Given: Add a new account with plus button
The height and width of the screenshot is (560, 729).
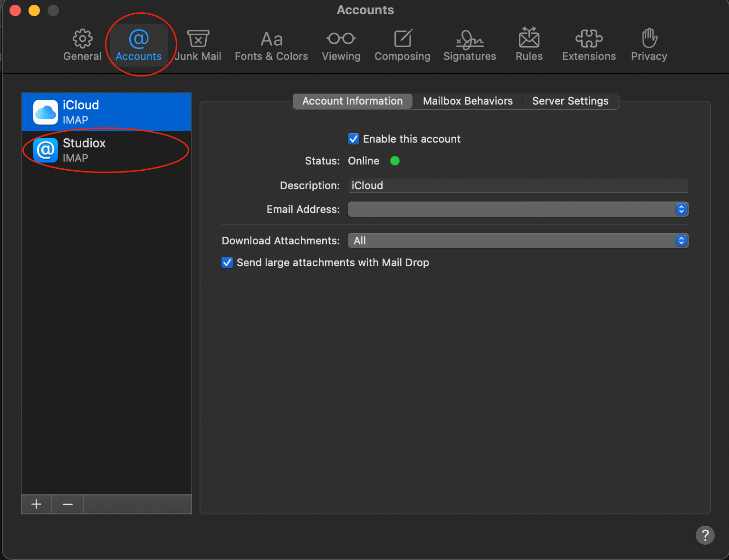Looking at the screenshot, I should coord(37,504).
